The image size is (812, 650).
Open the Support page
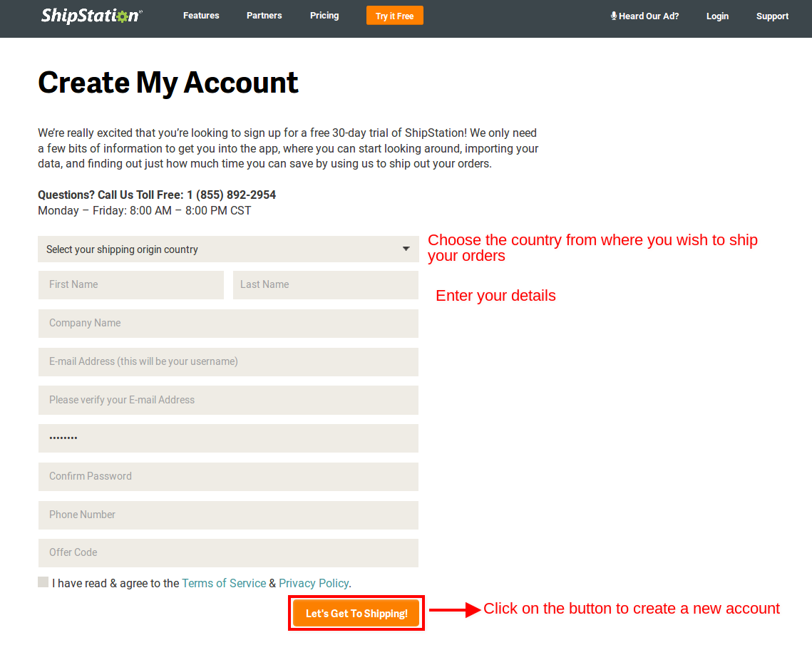coord(772,16)
